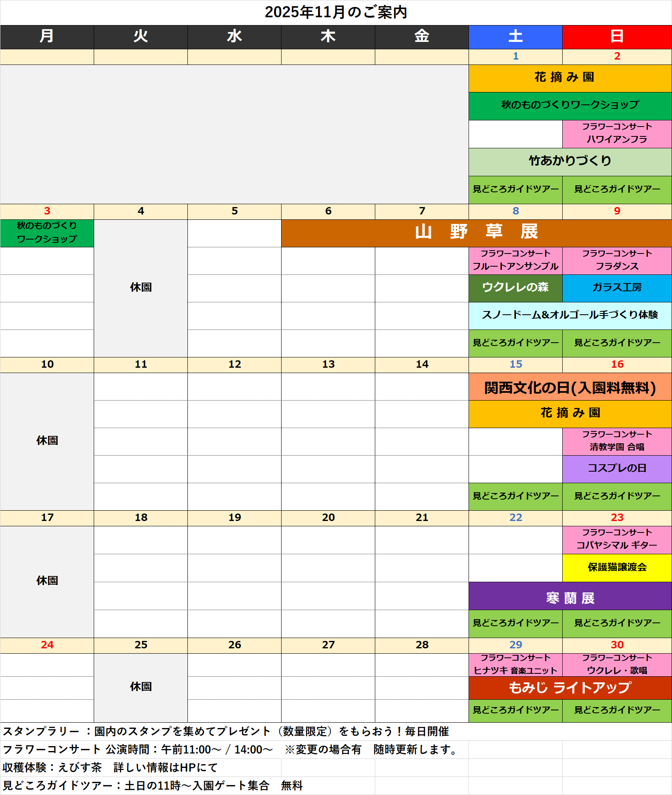Click the もみじ ライトアップ red banner
This screenshot has height=795, width=672.
pos(570,687)
